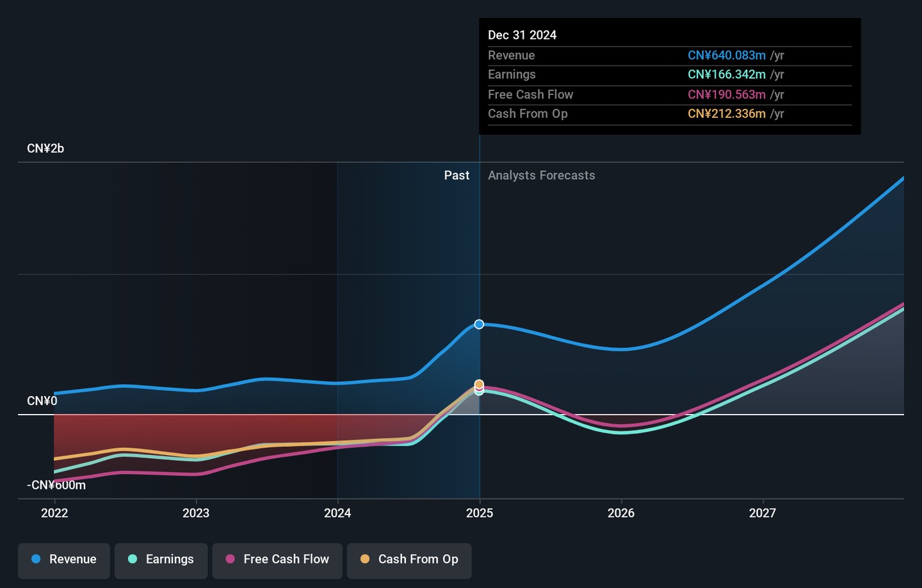Select the 2026 x-axis label
The width and height of the screenshot is (922, 588).
pos(621,513)
